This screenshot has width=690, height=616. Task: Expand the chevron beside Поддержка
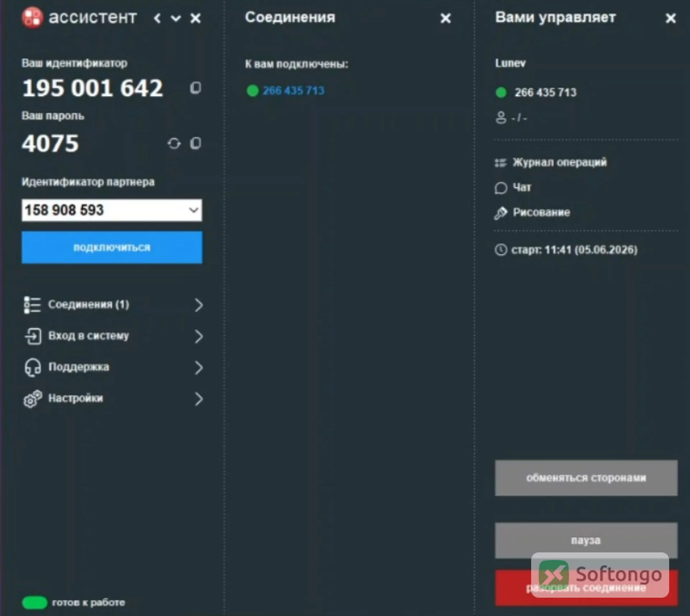(199, 367)
